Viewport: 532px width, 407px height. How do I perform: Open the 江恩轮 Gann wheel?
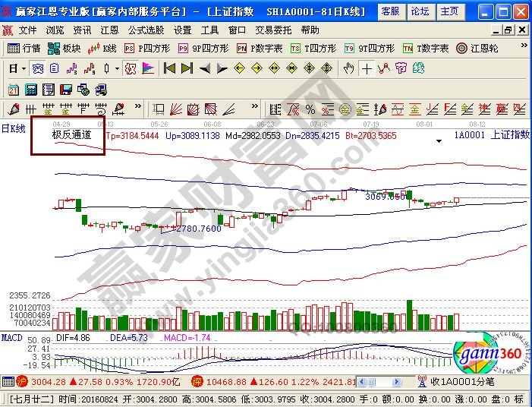click(x=477, y=49)
